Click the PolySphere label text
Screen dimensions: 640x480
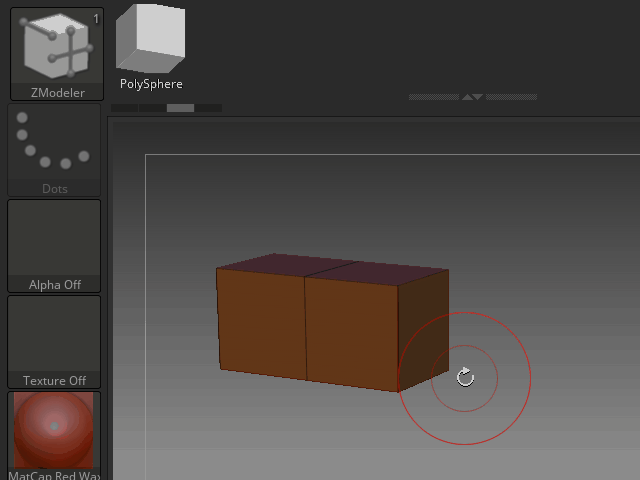pyautogui.click(x=151, y=85)
